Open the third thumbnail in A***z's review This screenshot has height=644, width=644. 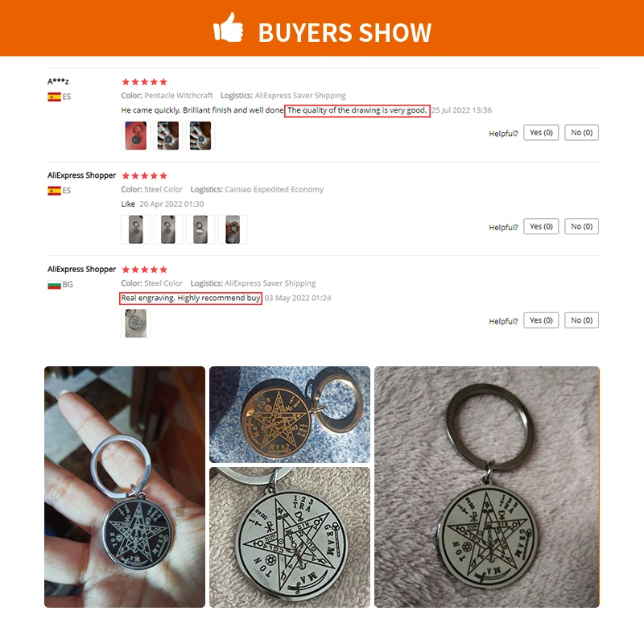pyautogui.click(x=200, y=135)
